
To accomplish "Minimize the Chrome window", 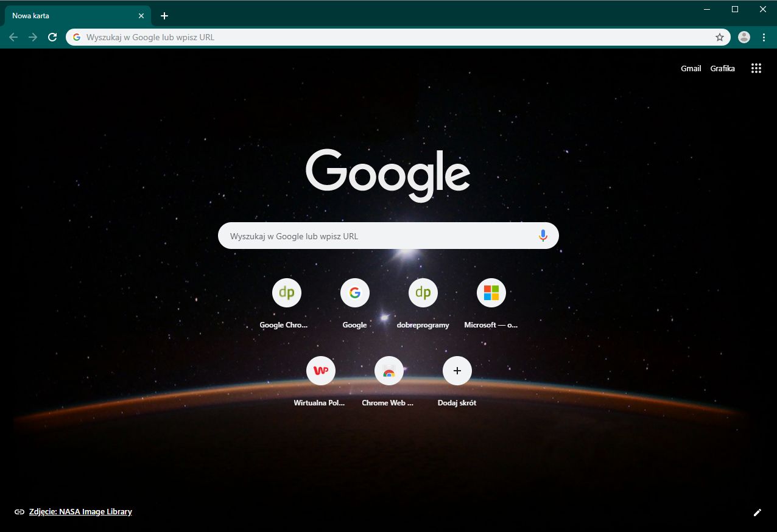I will coord(707,9).
